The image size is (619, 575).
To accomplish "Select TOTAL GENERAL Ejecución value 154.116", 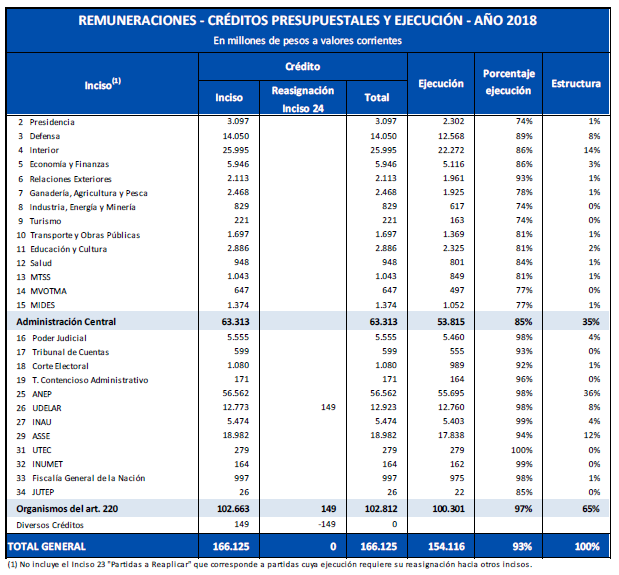I will 446,547.
